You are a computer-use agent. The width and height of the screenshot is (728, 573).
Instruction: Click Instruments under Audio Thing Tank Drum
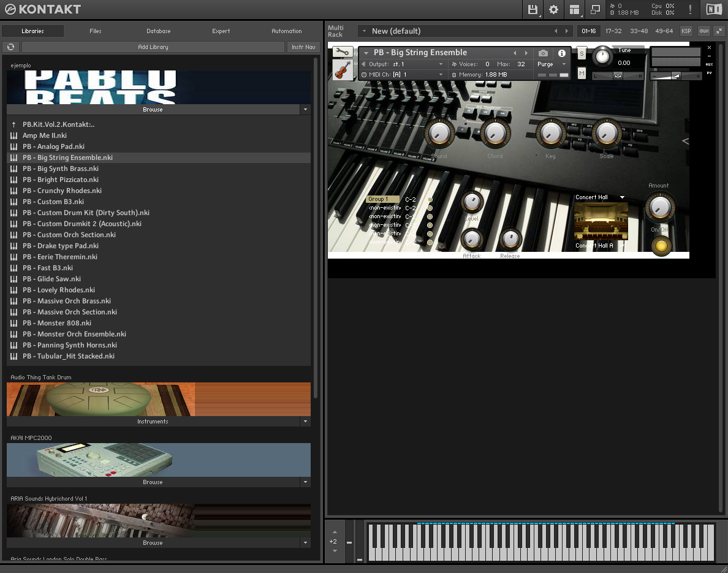point(153,422)
